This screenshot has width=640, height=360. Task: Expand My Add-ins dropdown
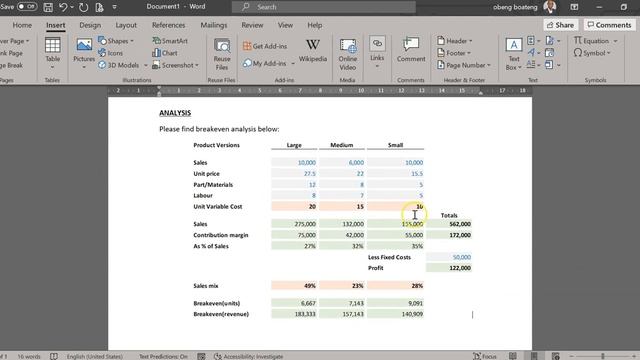(293, 64)
